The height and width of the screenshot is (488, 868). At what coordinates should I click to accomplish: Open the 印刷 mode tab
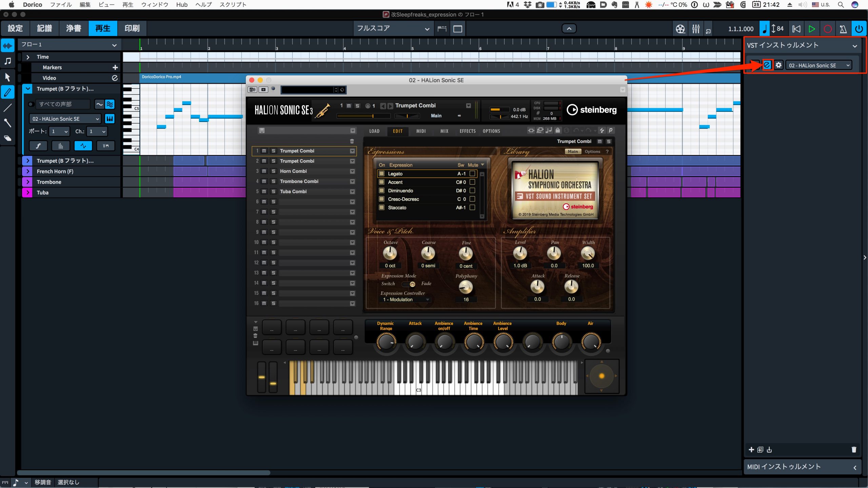[132, 28]
